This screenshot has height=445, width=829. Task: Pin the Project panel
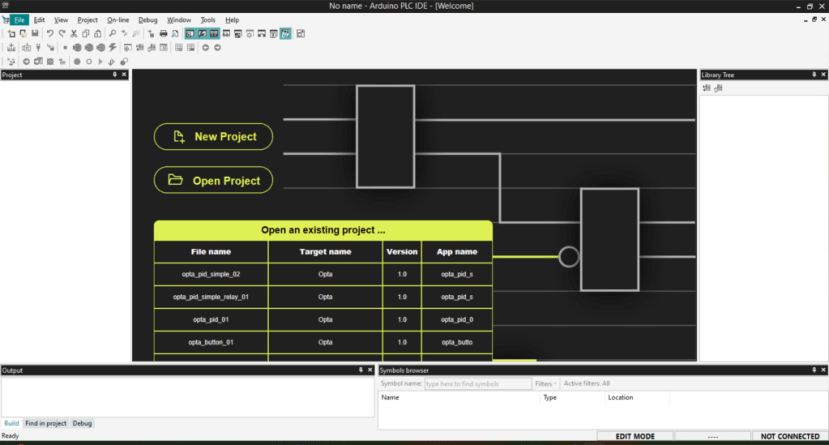pyautogui.click(x=115, y=75)
